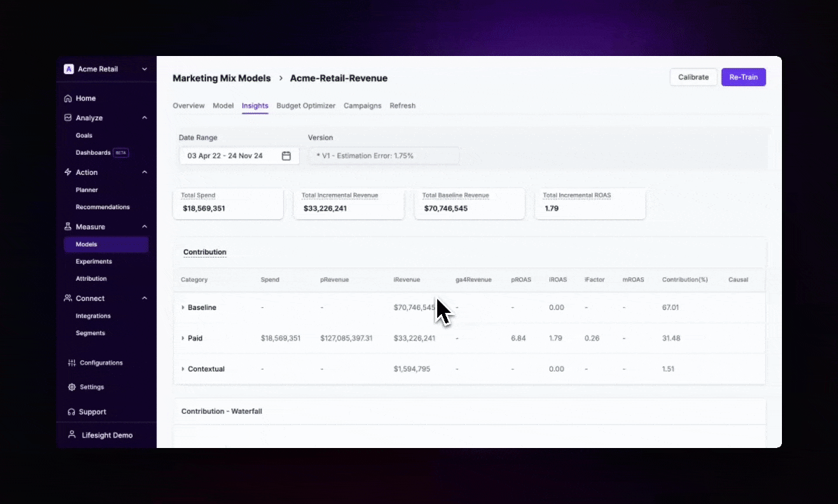This screenshot has height=504, width=838.
Task: Switch to the Overview tab
Action: [188, 106]
